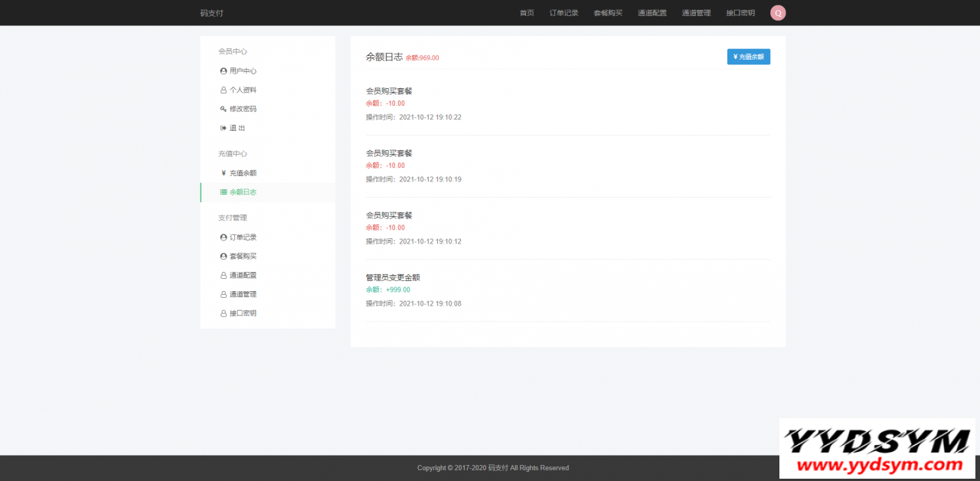Select 套餐购买 in top navigation bar
Viewport: 980px width, 481px height.
608,13
